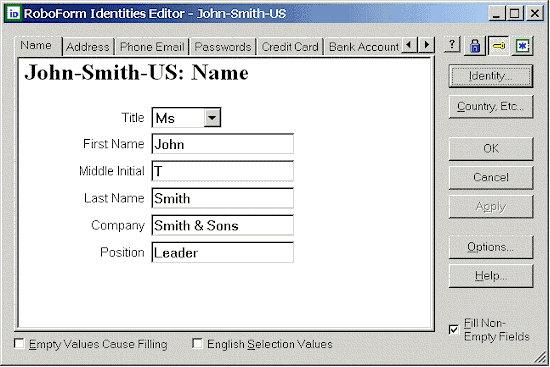This screenshot has height=367, width=550.
Task: Click the Company field Smith & Sons
Action: 222,225
